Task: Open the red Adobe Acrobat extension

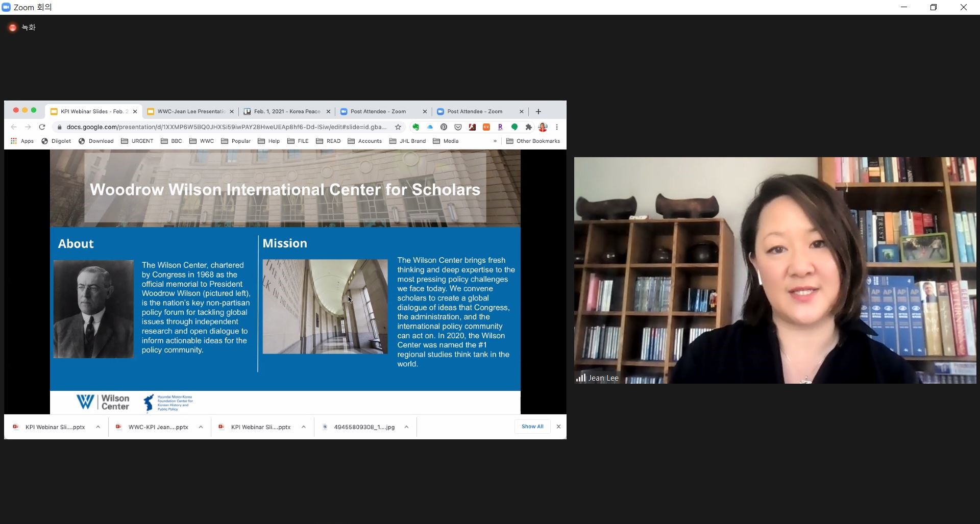Action: [x=472, y=127]
